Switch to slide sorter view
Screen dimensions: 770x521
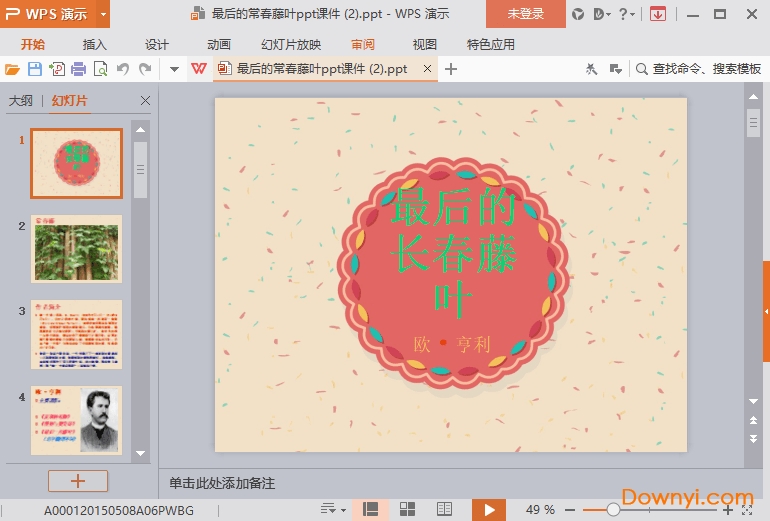[x=407, y=509]
